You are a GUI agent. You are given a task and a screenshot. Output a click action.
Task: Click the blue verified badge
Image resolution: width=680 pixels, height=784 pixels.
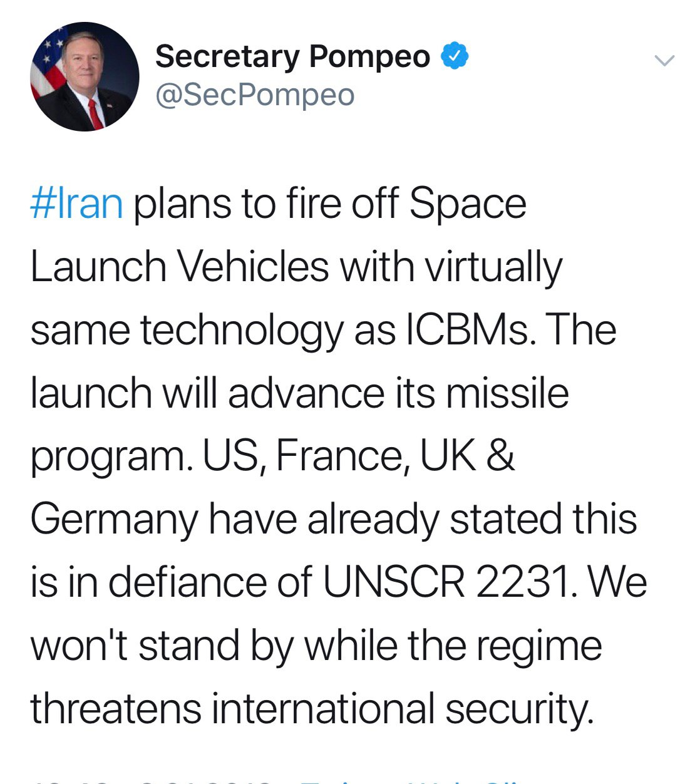[455, 57]
